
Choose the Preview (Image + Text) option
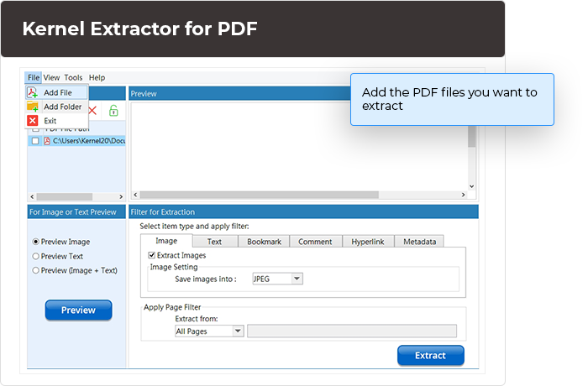(35, 270)
